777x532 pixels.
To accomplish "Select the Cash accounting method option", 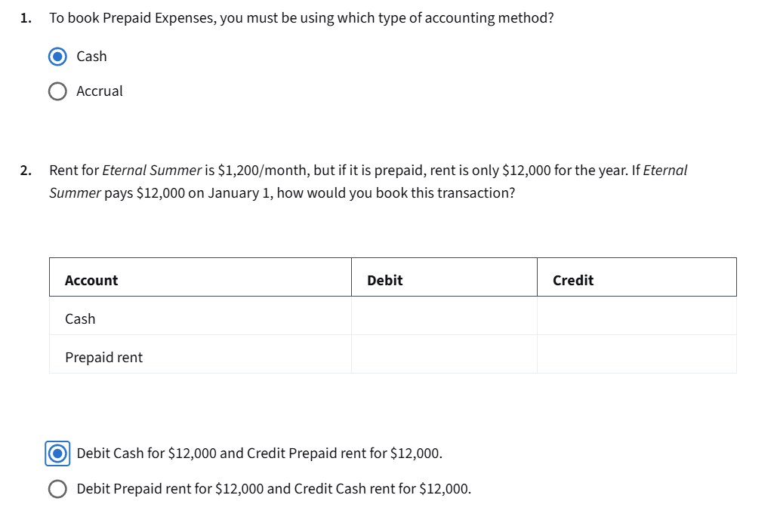I will point(57,56).
